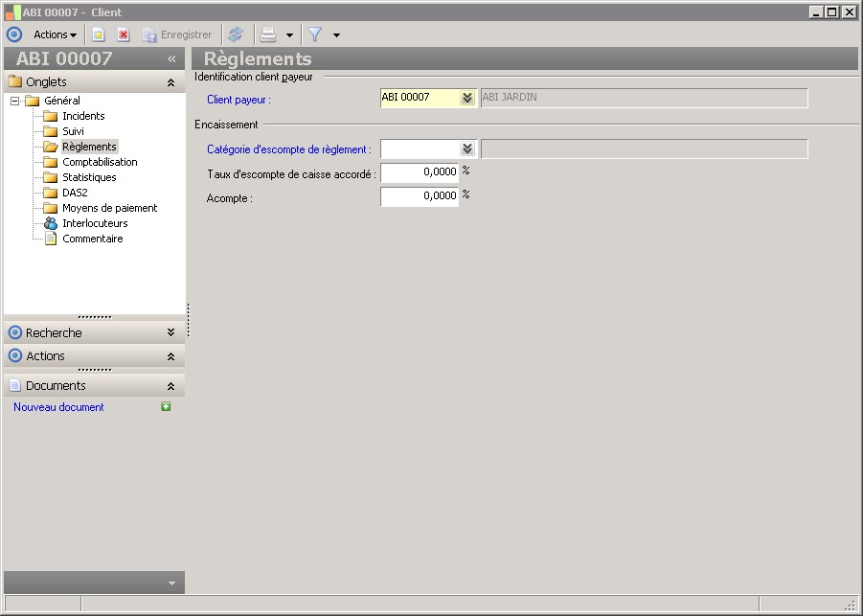Collapse the Général tree node

point(15,101)
